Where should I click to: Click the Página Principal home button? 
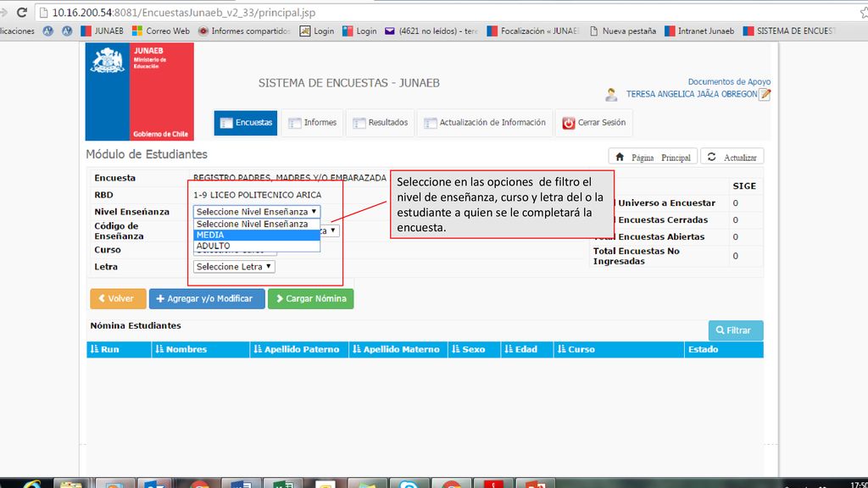coord(653,157)
